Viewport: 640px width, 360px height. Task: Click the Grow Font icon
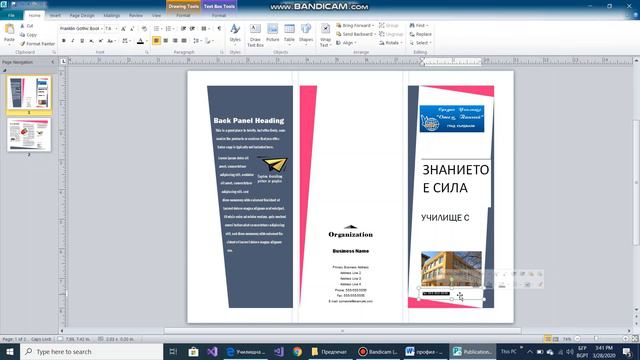click(x=123, y=29)
